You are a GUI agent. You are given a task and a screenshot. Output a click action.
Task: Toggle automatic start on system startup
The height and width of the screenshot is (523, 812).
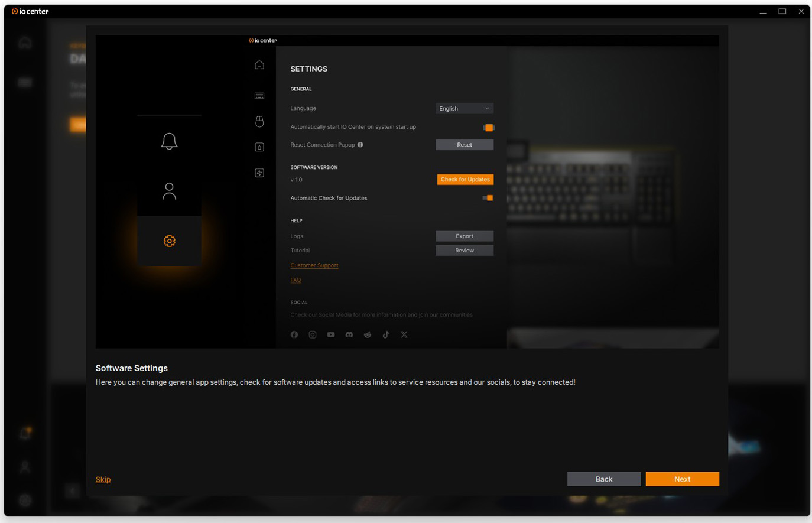pos(488,128)
